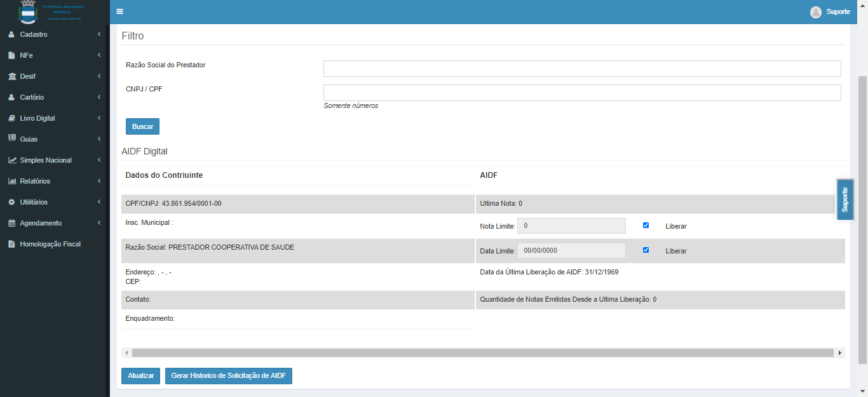Click the Desif bank building icon
Screen dimensions: 868x397
pos(12,76)
